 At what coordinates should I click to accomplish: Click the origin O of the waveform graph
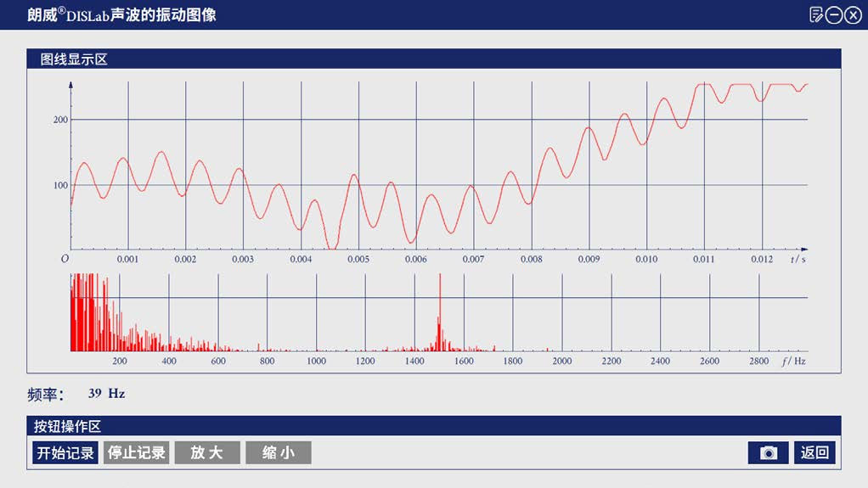point(65,259)
